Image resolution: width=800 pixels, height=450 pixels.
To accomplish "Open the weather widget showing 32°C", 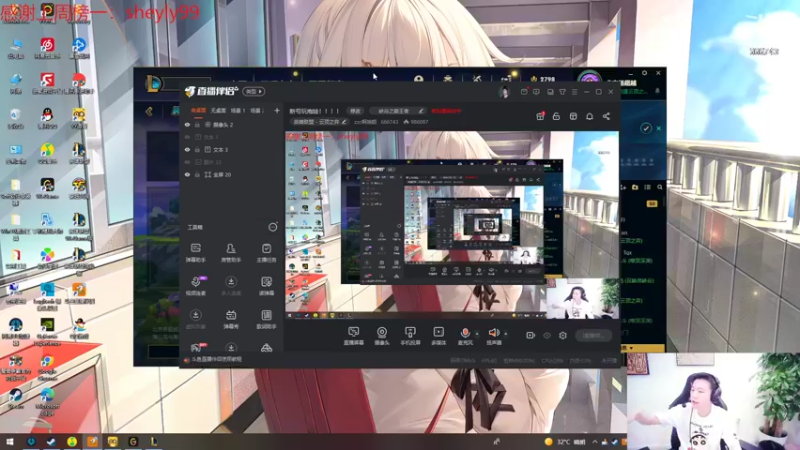I will pos(564,442).
